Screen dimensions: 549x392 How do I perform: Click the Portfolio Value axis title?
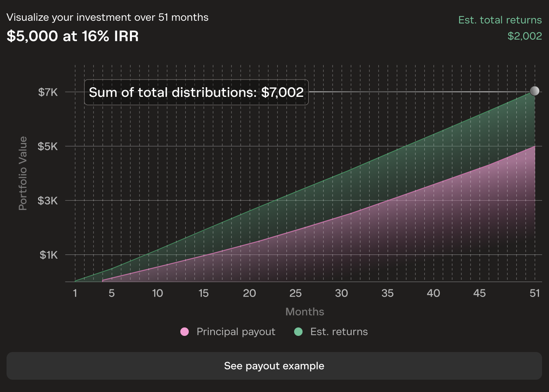(23, 173)
